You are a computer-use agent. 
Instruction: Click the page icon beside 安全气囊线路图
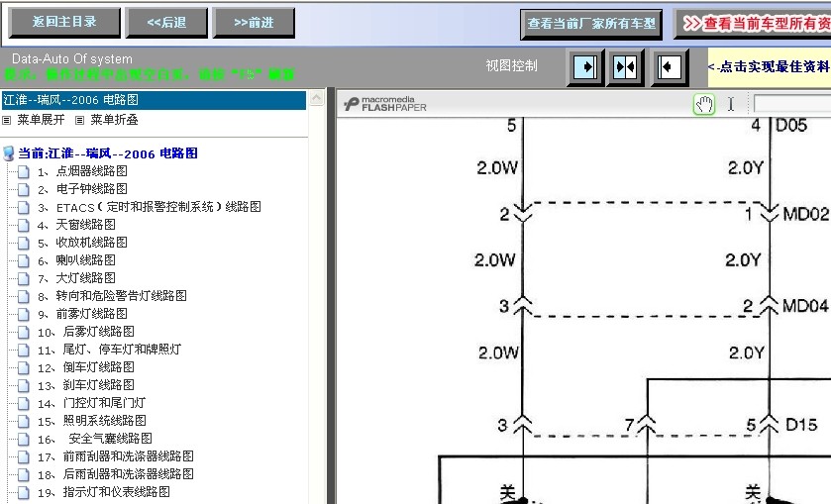pyautogui.click(x=24, y=440)
